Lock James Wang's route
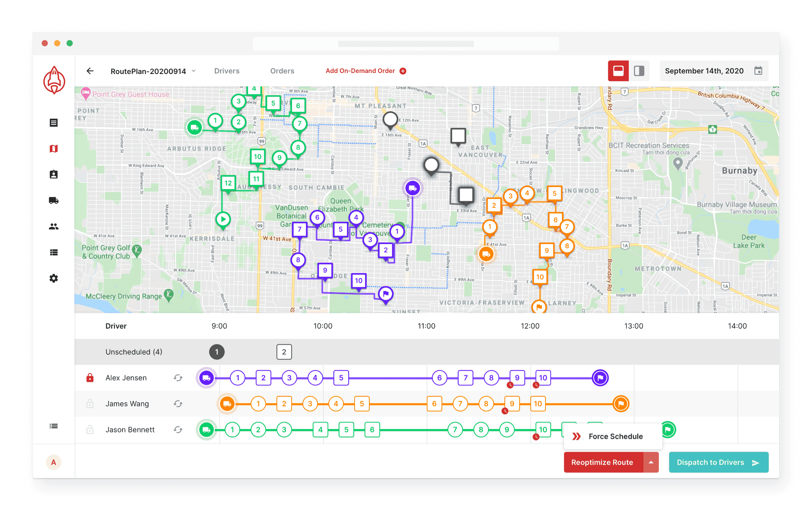 pyautogui.click(x=90, y=404)
